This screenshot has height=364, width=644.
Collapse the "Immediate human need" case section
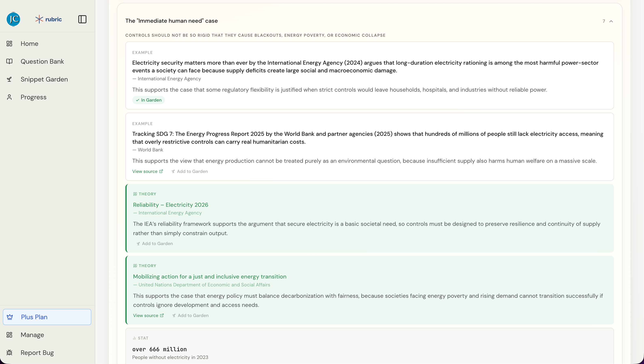[611, 21]
